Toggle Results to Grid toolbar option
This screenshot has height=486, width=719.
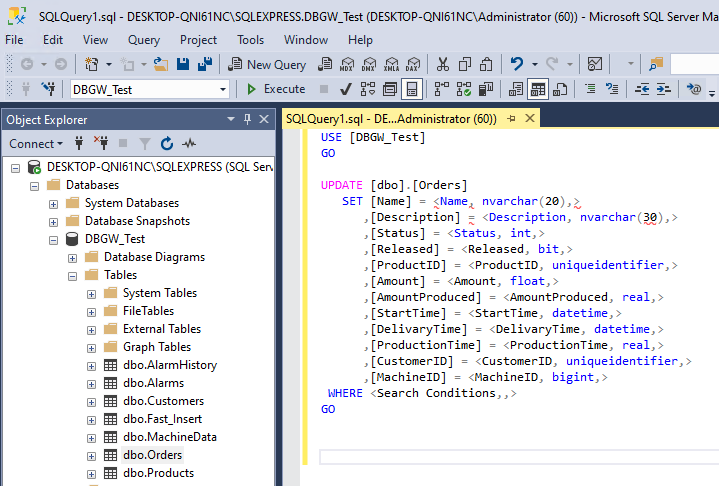coord(538,89)
